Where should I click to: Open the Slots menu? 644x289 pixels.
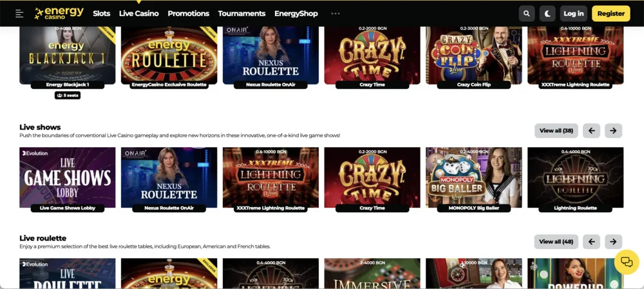[x=102, y=14]
